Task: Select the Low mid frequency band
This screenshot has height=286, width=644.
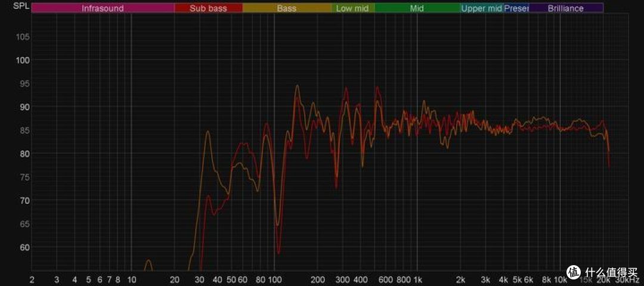Action: pos(352,8)
